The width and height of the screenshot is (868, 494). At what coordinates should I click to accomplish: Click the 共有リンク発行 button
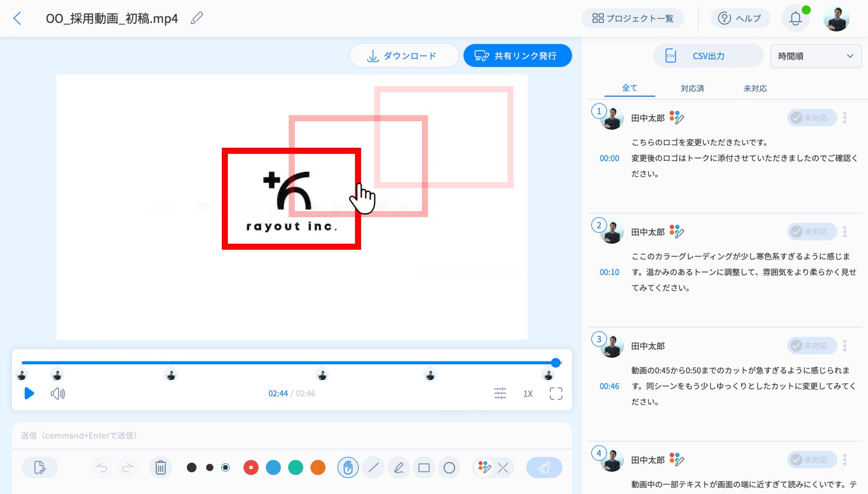pos(518,55)
